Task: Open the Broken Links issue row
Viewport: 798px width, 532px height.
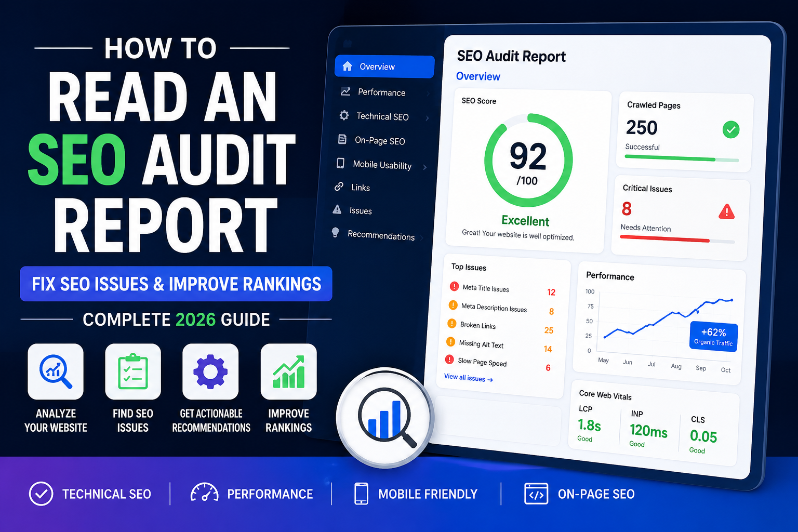Action: pos(500,327)
